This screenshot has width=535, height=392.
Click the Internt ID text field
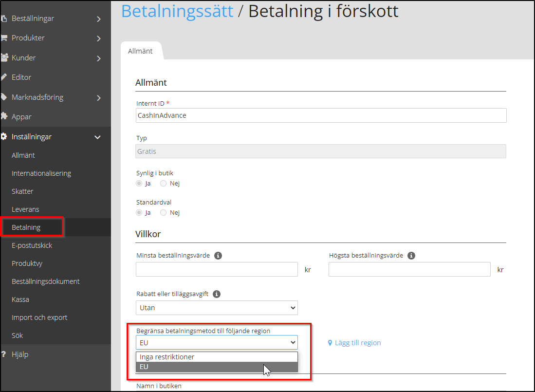coord(321,115)
